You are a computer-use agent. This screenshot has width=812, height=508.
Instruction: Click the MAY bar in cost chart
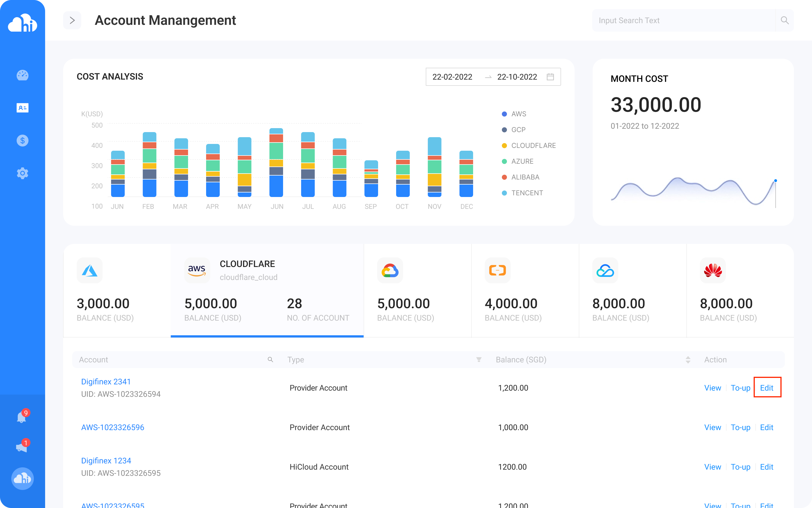point(245,167)
